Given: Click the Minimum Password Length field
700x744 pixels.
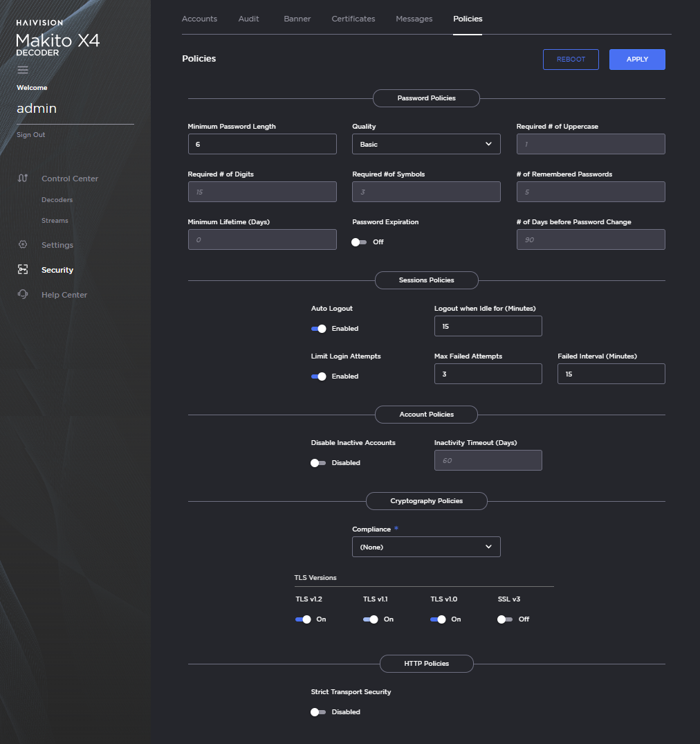Looking at the screenshot, I should [x=262, y=144].
